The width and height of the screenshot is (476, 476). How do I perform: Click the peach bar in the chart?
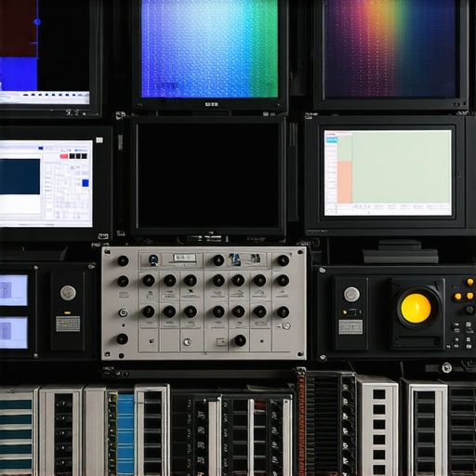tap(345, 182)
